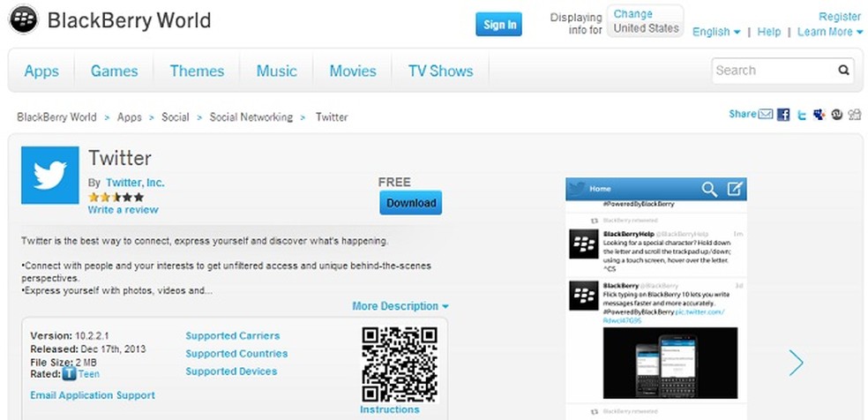Click the Teen rating T icon
Screen dimensions: 868x420
(69, 374)
